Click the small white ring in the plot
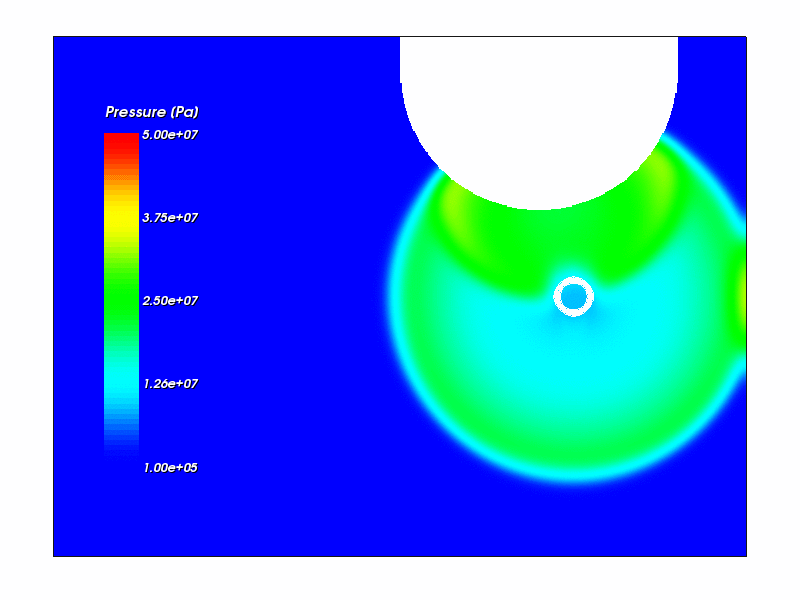The height and width of the screenshot is (600, 800). (x=573, y=296)
